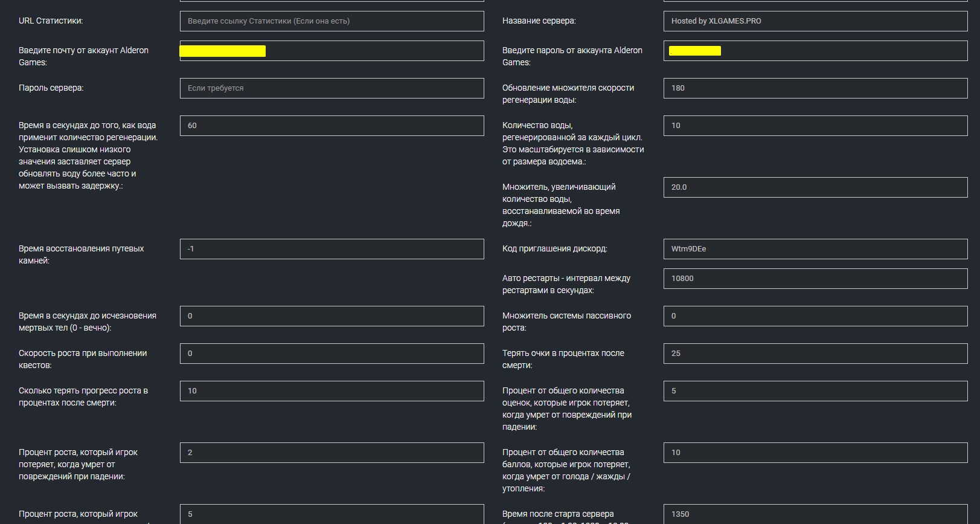Edit the rain water multiplier field showing 20.0

[815, 187]
